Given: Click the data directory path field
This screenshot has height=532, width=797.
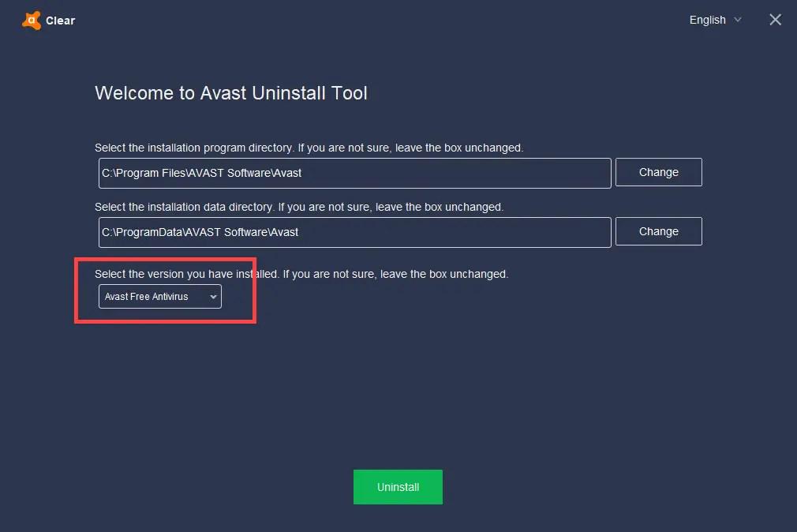Looking at the screenshot, I should (x=355, y=232).
